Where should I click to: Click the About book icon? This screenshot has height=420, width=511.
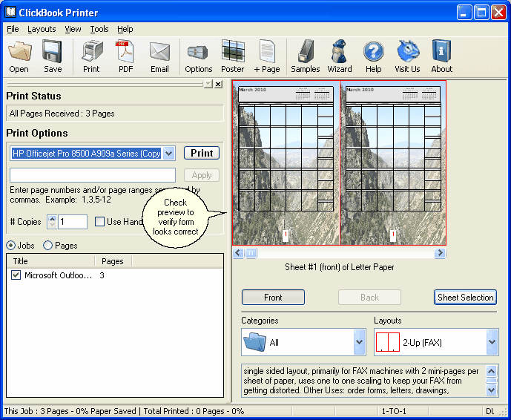441,51
